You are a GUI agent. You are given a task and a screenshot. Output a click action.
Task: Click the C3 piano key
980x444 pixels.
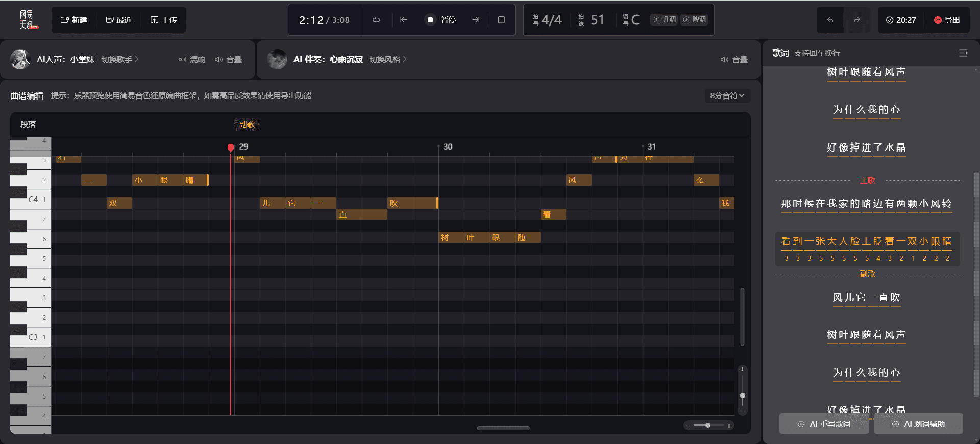[31, 337]
